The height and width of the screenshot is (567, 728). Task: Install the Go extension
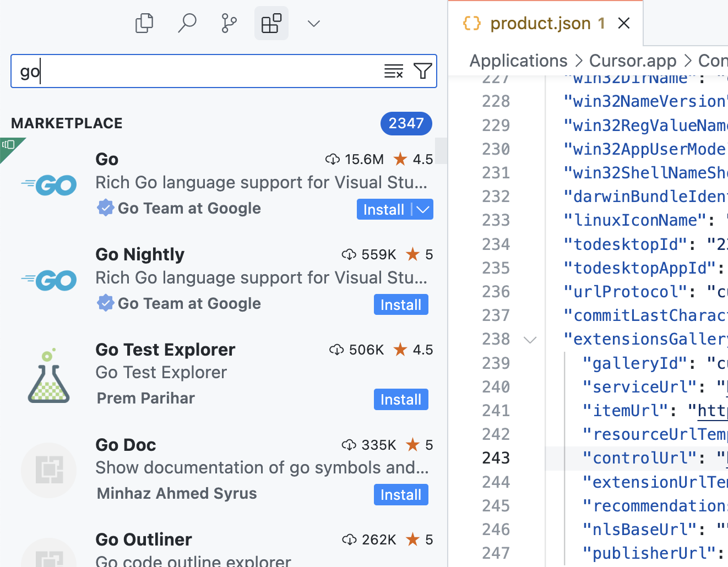pyautogui.click(x=383, y=210)
